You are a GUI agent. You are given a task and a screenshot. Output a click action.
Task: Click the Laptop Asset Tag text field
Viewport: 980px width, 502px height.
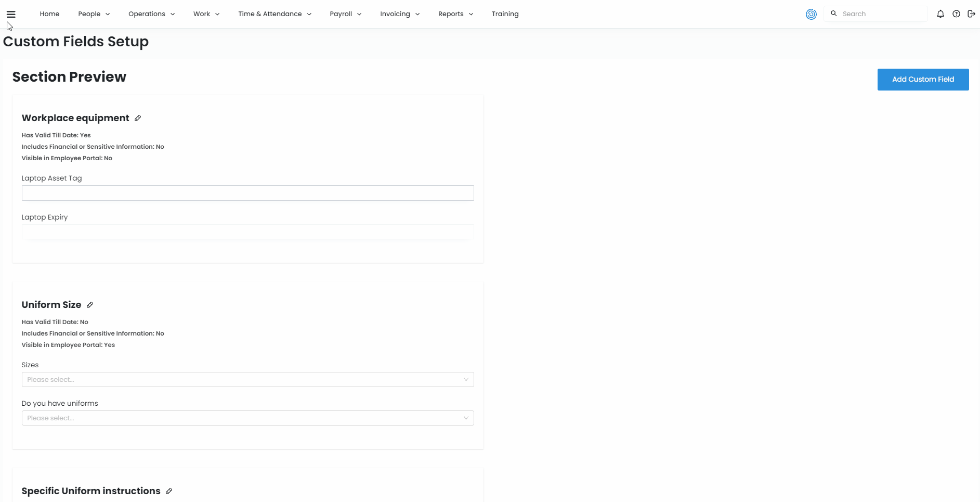tap(247, 193)
